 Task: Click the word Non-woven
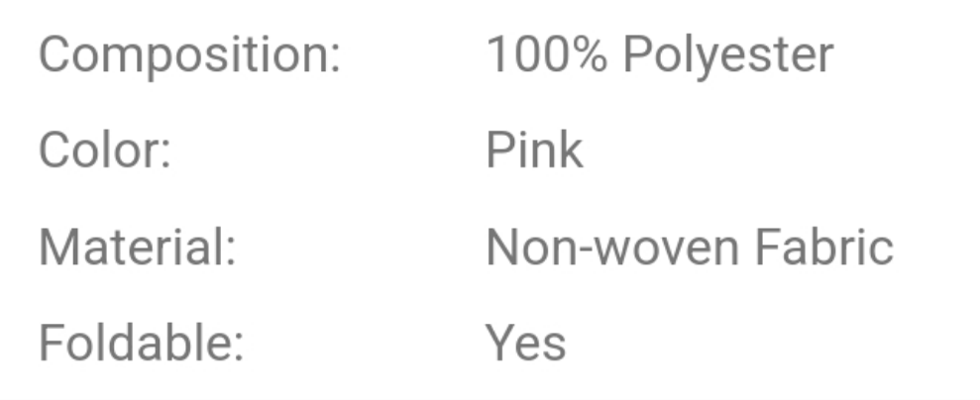point(611,248)
